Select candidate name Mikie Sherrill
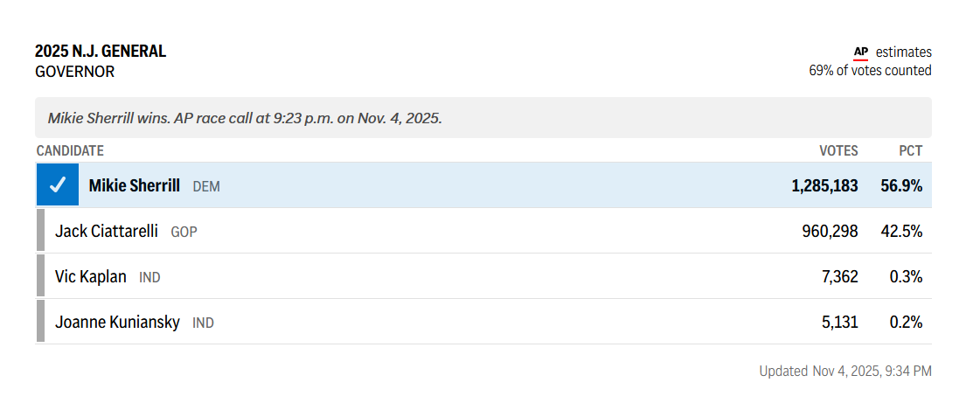 (x=135, y=185)
